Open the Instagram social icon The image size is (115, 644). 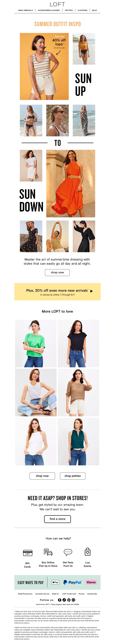pos(73,600)
